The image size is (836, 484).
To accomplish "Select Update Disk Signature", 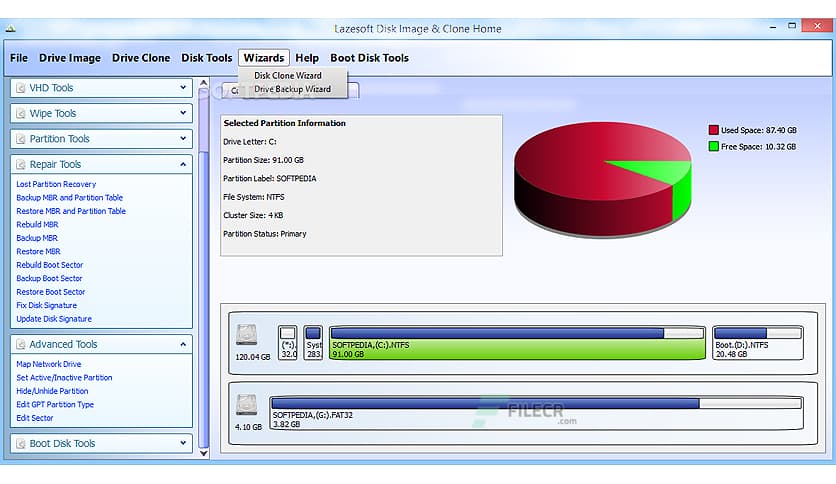I will [54, 319].
